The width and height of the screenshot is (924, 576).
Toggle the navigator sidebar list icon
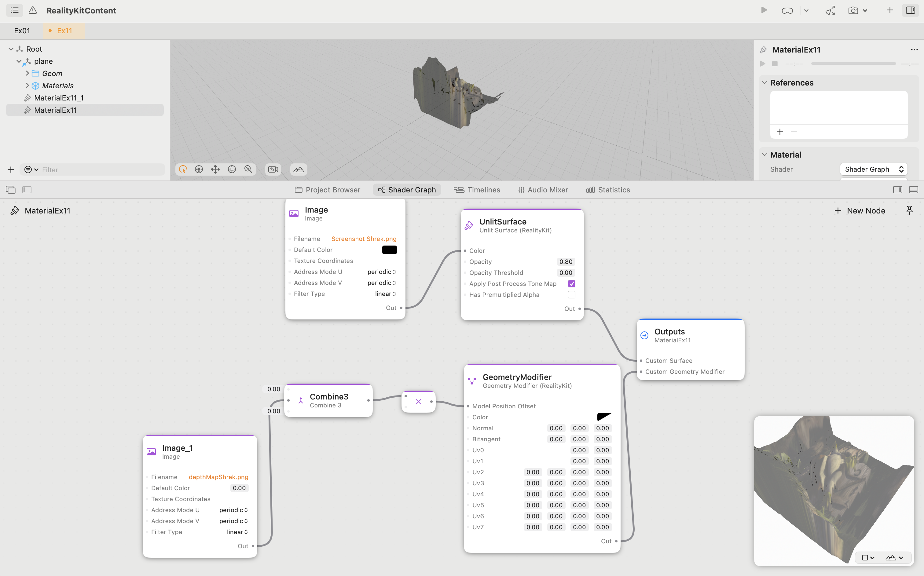point(14,10)
